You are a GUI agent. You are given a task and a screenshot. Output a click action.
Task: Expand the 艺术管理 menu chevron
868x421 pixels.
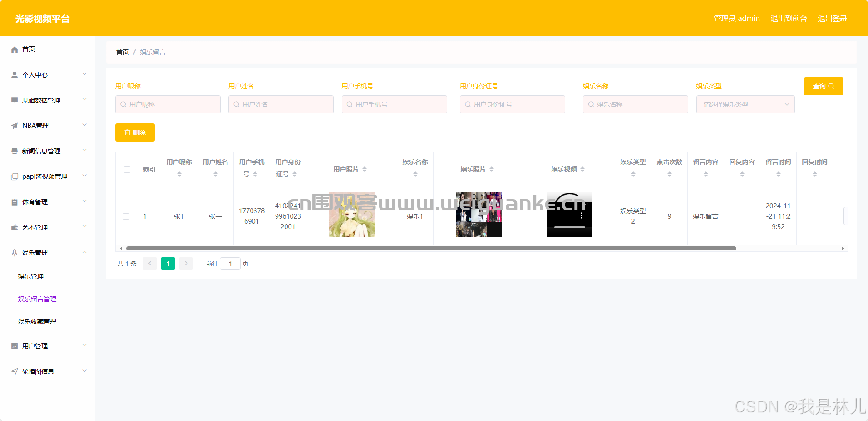coord(84,226)
